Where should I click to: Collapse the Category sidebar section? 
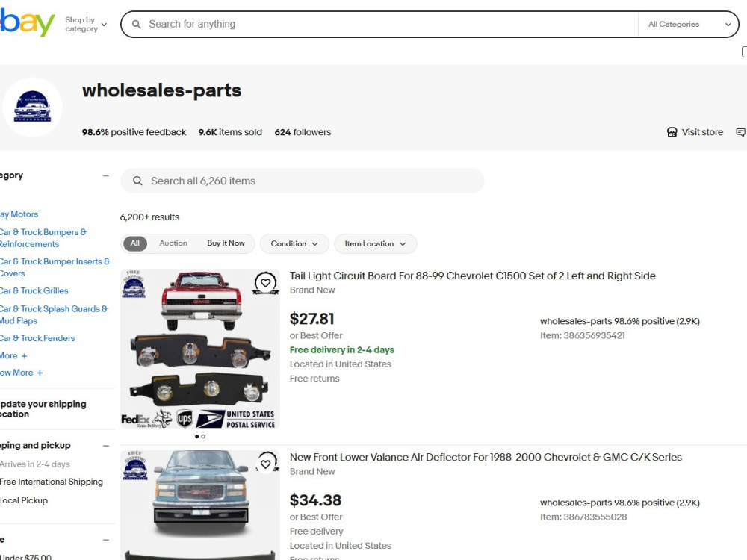pos(106,175)
